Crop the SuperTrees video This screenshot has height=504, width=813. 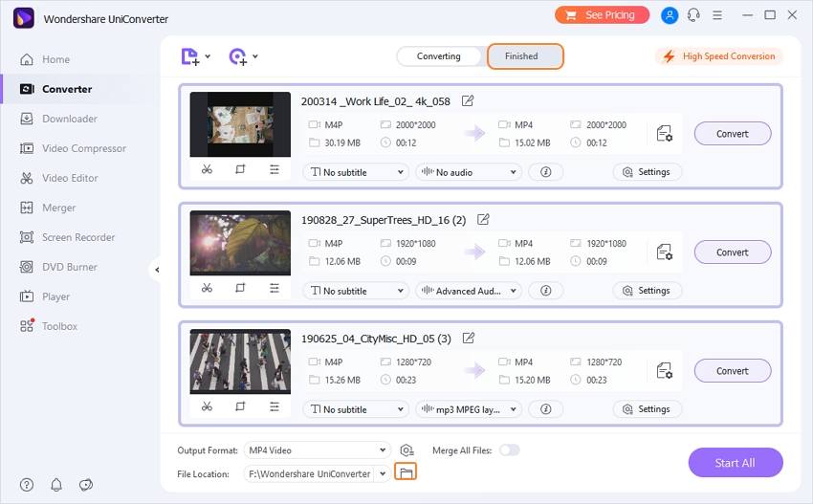click(x=240, y=287)
